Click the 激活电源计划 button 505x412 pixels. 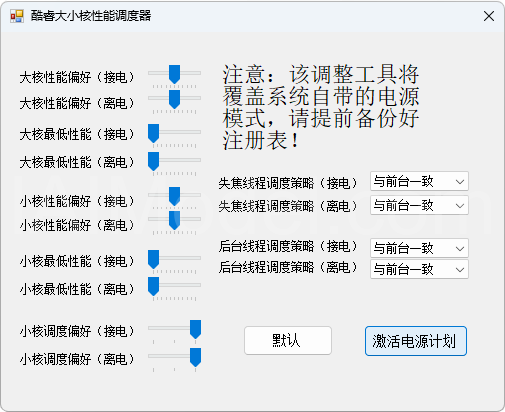tap(416, 341)
